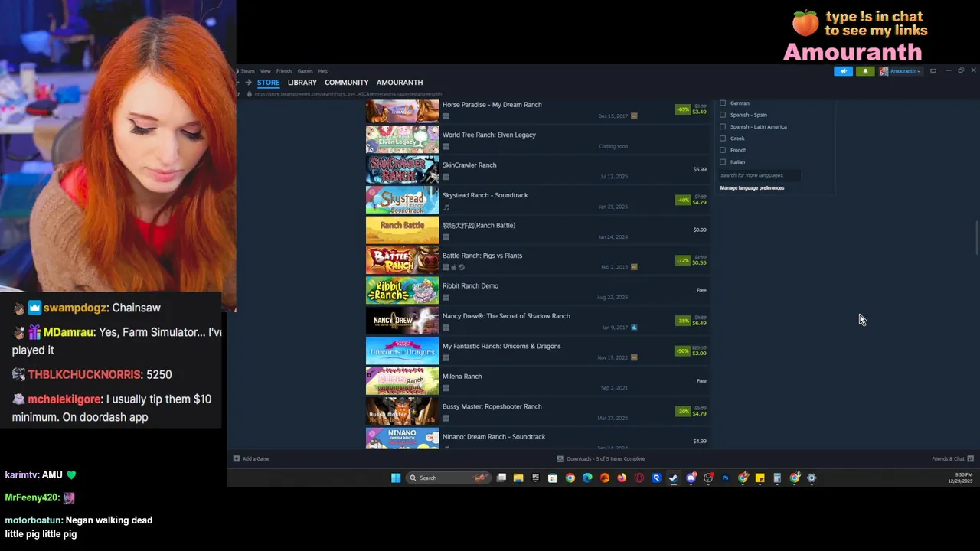Open the Windows Start menu
980x551 pixels.
396,478
